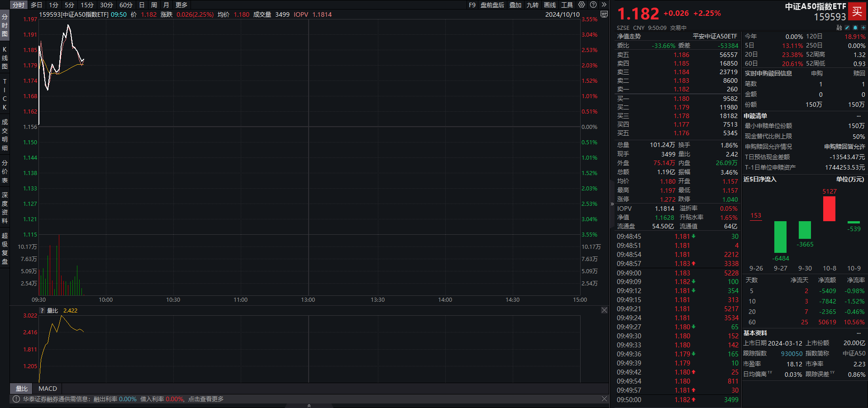
Task: Click the double-arrow expand icon in top toolbar
Action: coord(604,5)
